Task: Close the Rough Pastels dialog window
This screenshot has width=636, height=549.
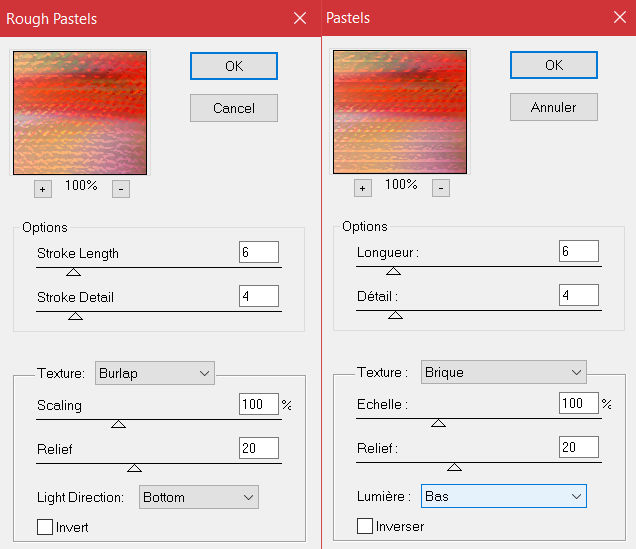Action: pyautogui.click(x=300, y=18)
